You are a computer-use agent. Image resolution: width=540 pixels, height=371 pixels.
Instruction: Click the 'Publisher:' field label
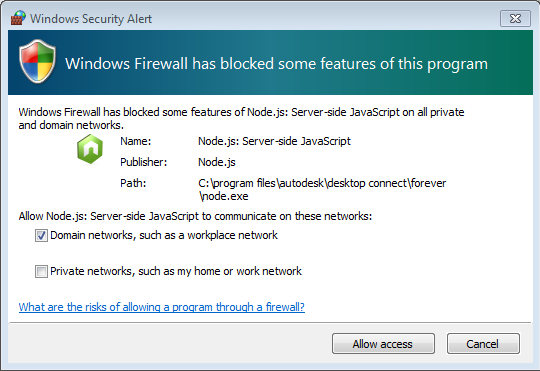[144, 162]
